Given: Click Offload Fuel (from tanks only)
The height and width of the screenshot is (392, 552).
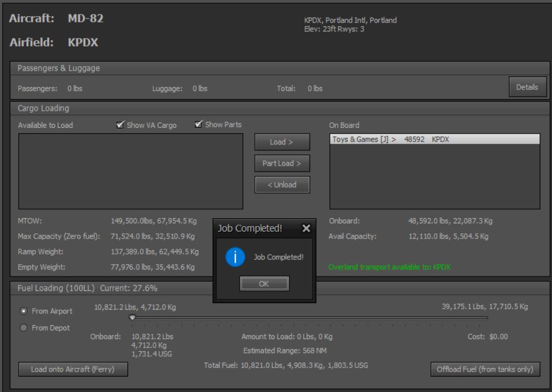Looking at the screenshot, I should [x=485, y=370].
